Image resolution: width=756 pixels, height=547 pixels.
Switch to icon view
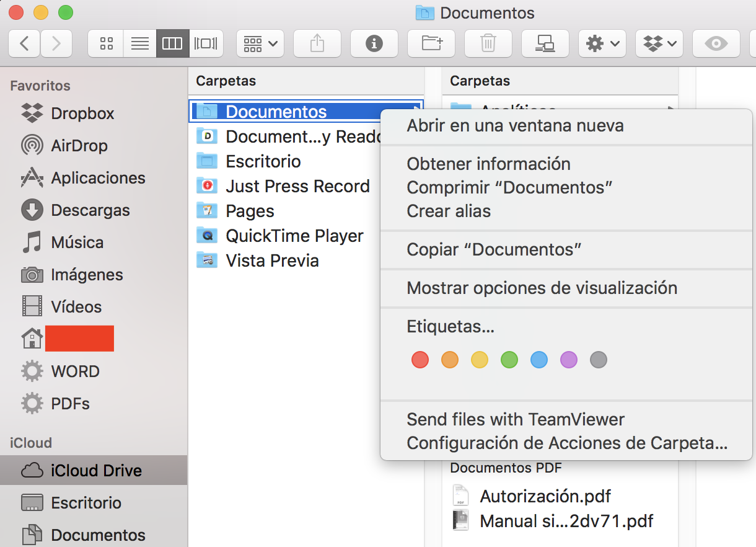[106, 43]
